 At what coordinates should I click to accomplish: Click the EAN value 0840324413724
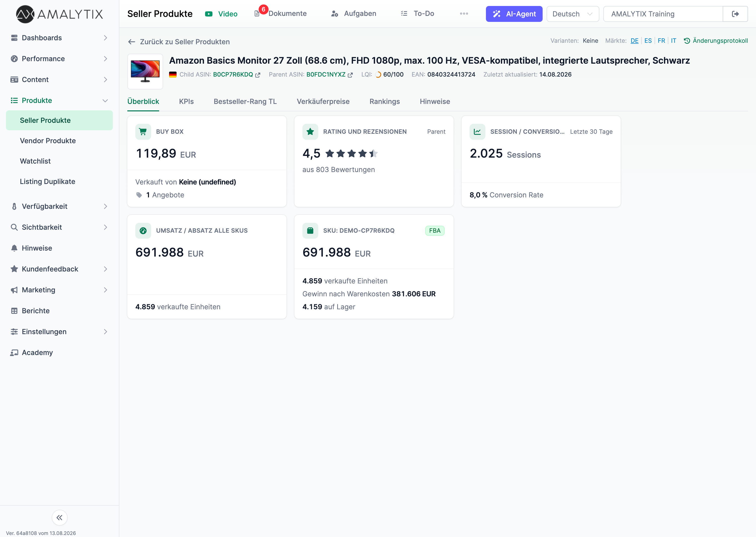click(451, 75)
